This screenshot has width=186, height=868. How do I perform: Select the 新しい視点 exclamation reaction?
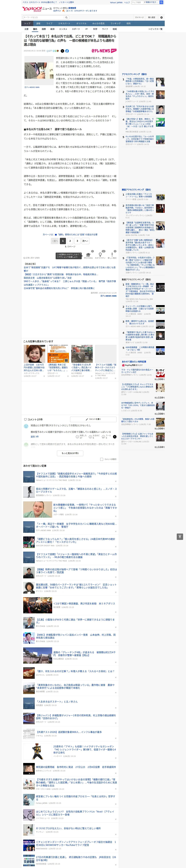pos(112,255)
